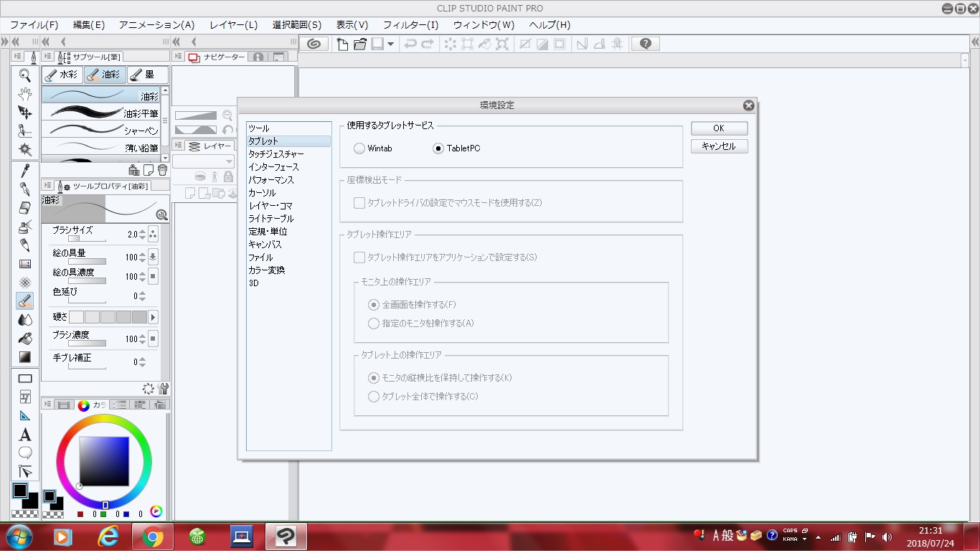Image resolution: width=980 pixels, height=553 pixels.
Task: Click the Balloon tool icon
Action: click(x=25, y=453)
